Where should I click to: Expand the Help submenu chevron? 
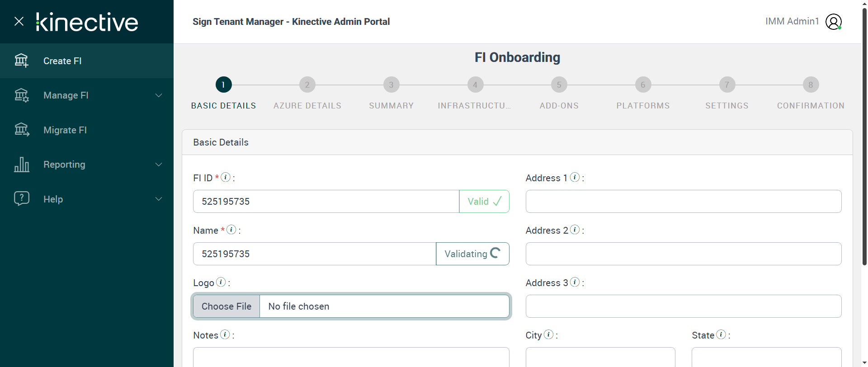[x=159, y=199]
